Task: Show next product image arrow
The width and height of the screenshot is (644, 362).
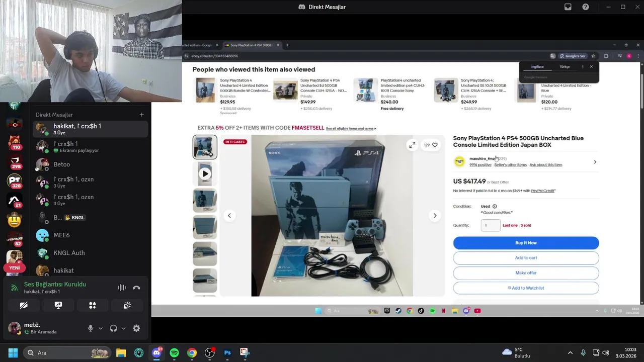Action: pos(435,216)
